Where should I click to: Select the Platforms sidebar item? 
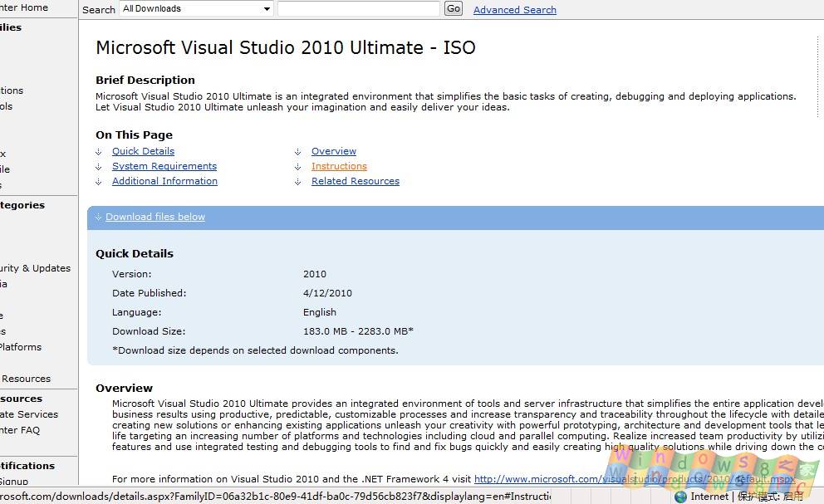coord(21,347)
